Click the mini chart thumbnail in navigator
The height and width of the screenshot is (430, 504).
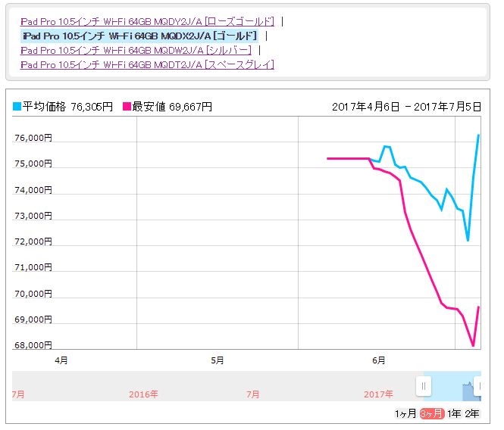(471, 391)
